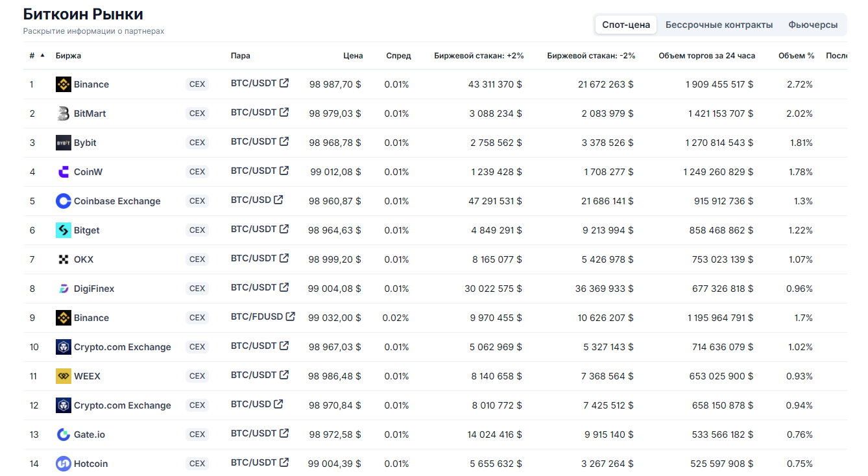Sort table by Спред column header
The width and height of the screenshot is (868, 476).
pyautogui.click(x=398, y=56)
